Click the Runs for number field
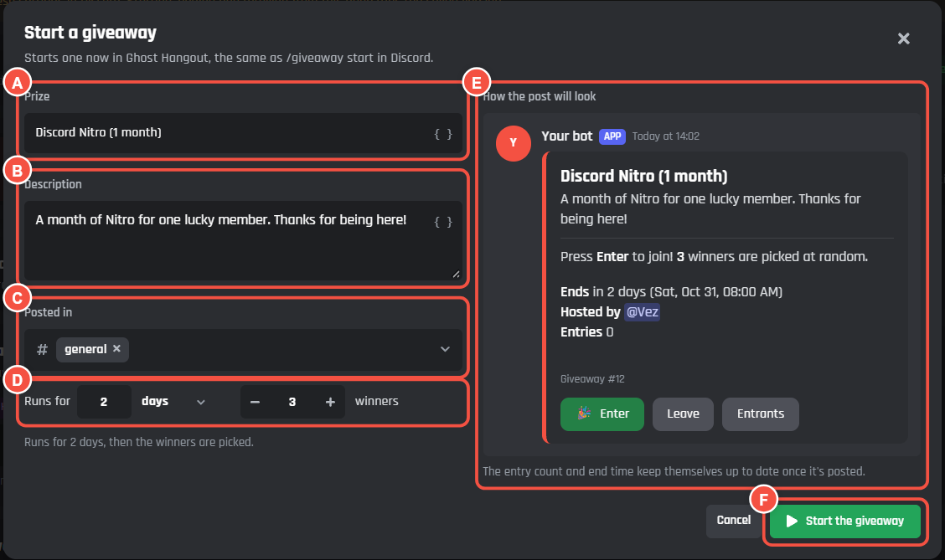Image resolution: width=945 pixels, height=560 pixels. [x=104, y=402]
